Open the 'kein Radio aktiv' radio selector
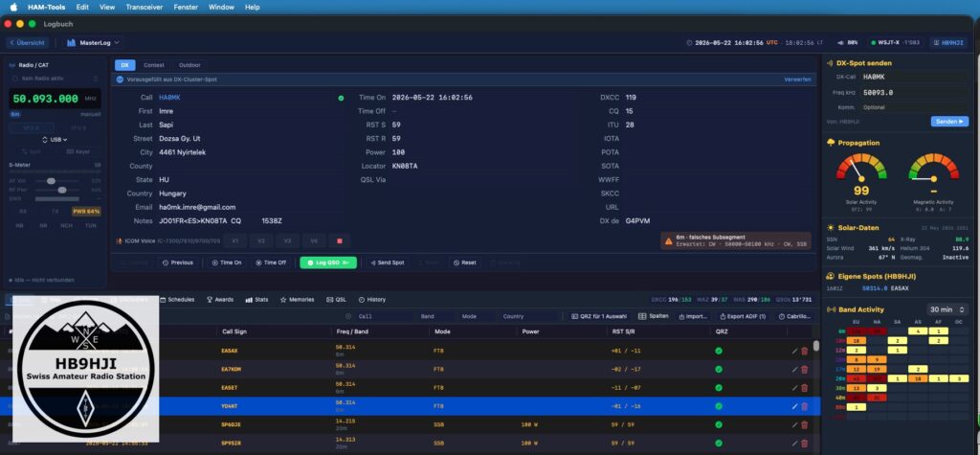Screen dimensions: 980x455 click(x=55, y=79)
